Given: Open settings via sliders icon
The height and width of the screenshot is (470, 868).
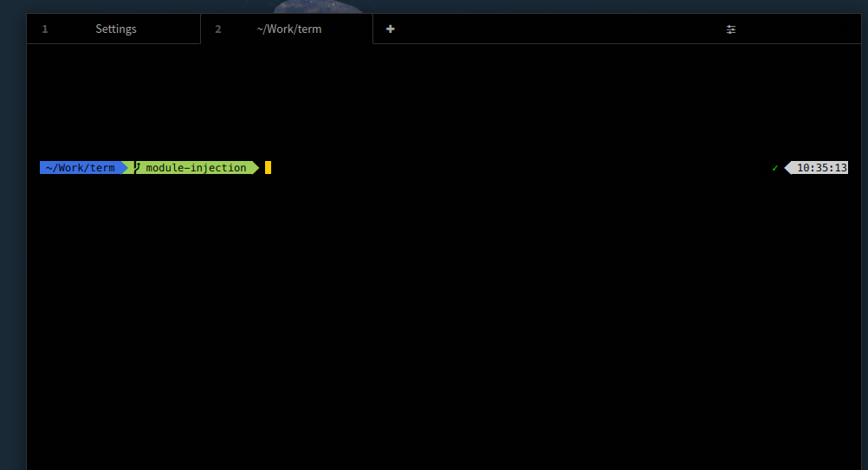Looking at the screenshot, I should [731, 29].
